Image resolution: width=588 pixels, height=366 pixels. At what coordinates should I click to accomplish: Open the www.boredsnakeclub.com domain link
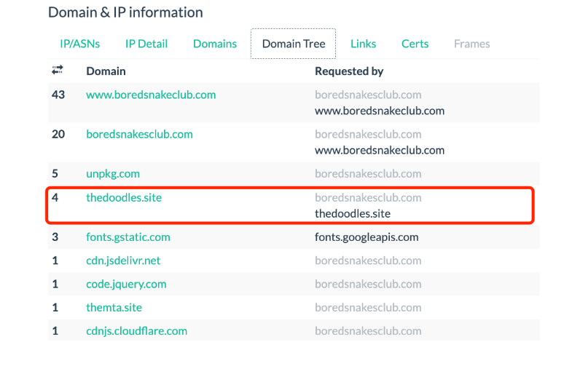(x=151, y=95)
